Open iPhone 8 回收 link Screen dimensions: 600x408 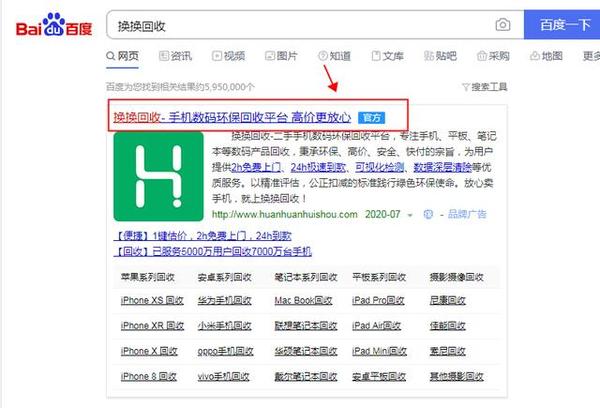tap(148, 377)
